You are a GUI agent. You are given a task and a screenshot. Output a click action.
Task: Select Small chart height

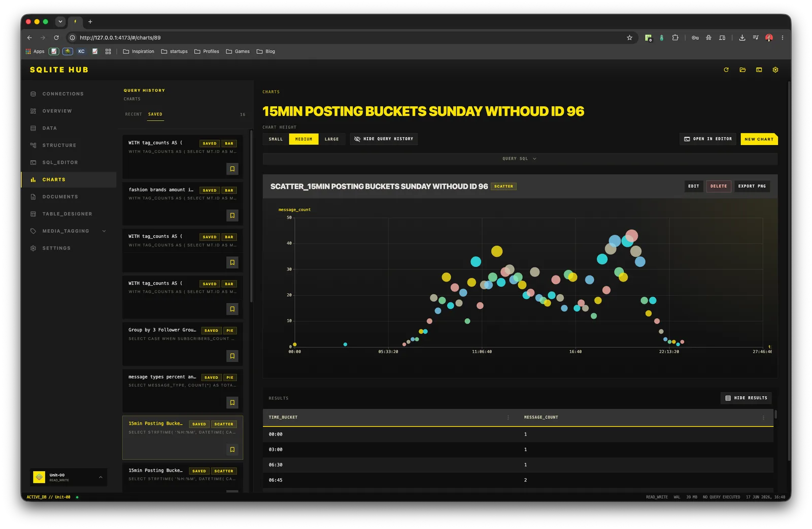tap(276, 139)
